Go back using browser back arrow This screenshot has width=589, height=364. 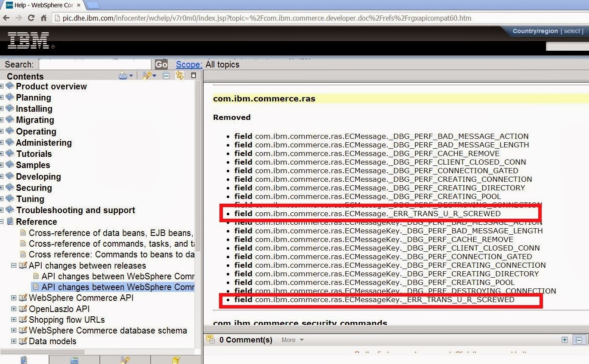[x=6, y=18]
